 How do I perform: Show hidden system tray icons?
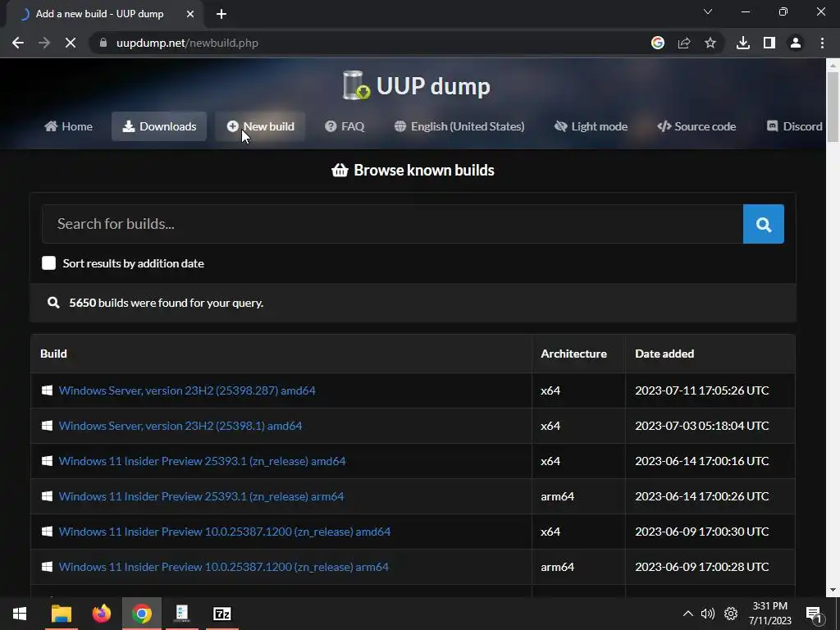(688, 614)
